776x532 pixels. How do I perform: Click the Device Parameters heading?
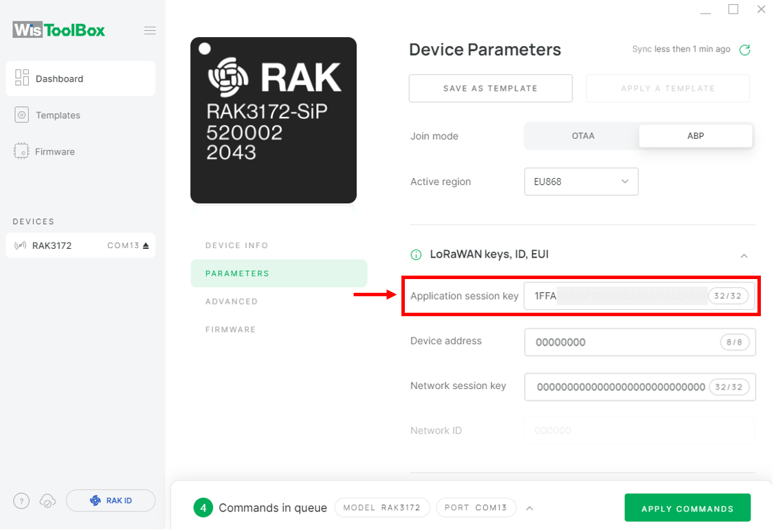click(x=485, y=49)
